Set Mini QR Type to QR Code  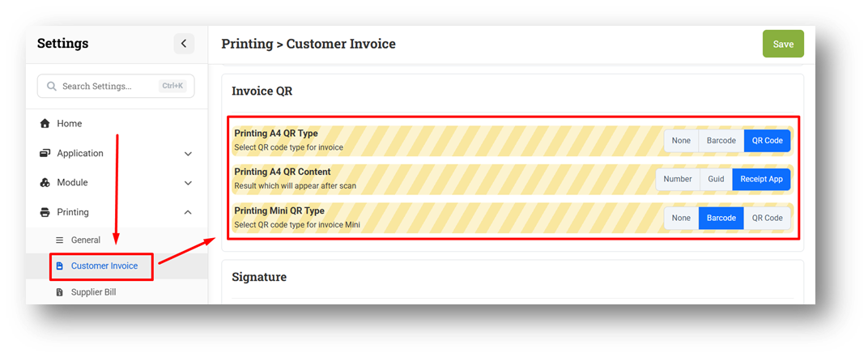click(767, 218)
